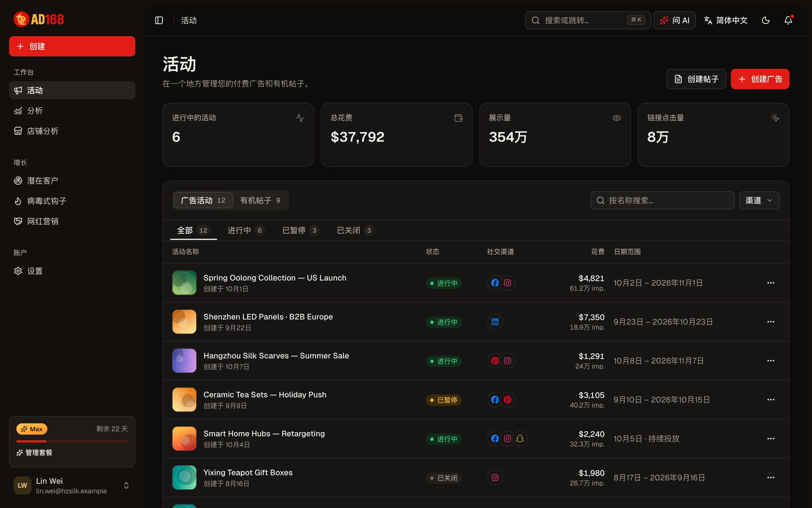
Task: Click the 创建帖子 button
Action: point(696,79)
